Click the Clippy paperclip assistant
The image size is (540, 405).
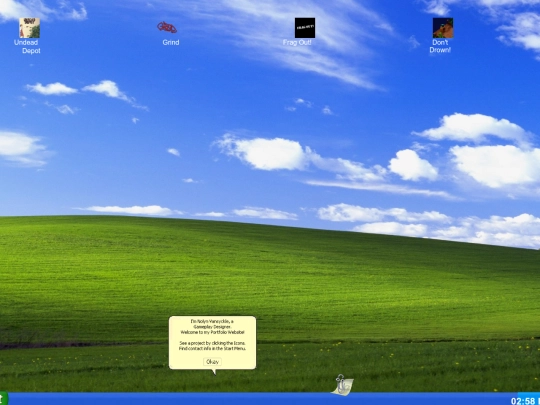point(342,384)
